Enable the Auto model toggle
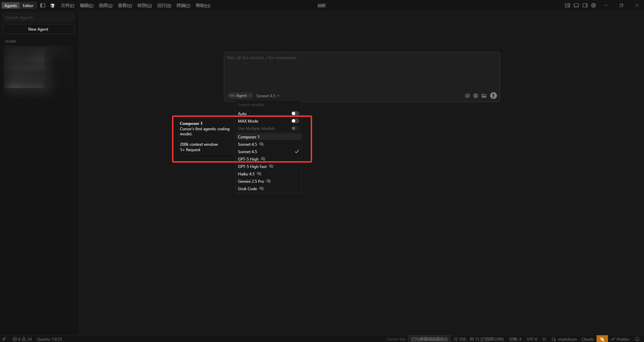 295,113
